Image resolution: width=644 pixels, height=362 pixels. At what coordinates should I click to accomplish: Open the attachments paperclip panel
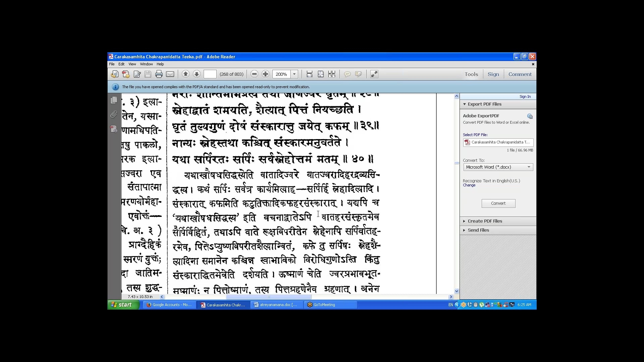point(114,115)
